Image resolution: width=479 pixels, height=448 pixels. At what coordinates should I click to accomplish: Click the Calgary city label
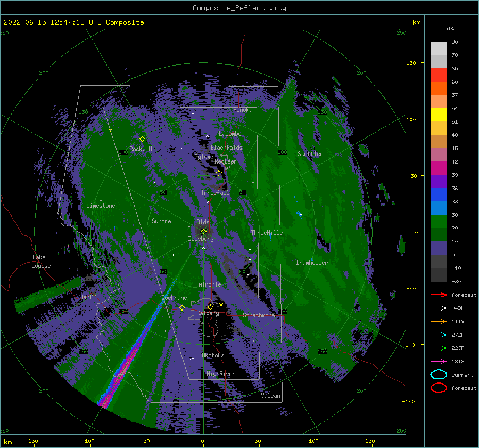coord(208,313)
